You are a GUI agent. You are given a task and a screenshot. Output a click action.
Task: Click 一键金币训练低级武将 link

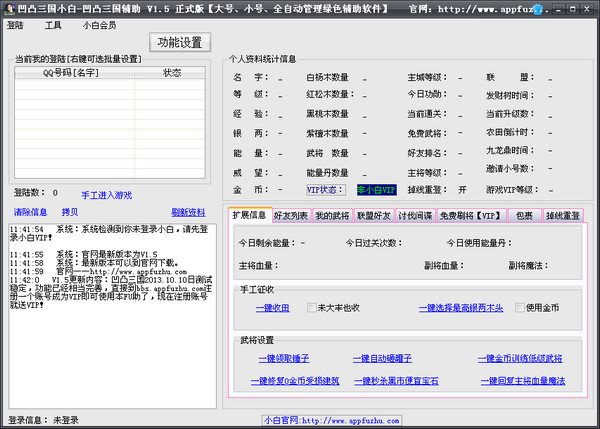(x=520, y=359)
